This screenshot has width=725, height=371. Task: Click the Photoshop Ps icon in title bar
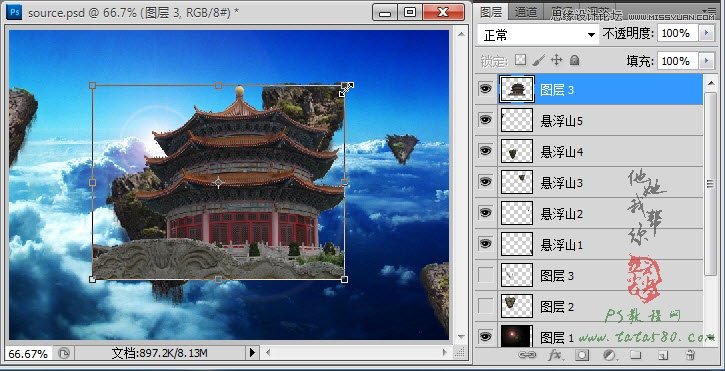(15, 12)
